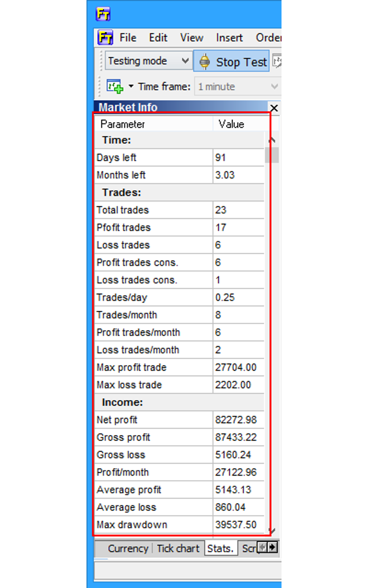The image size is (368, 588).
Task: Click the FT icon beside File menu
Action: (x=105, y=38)
